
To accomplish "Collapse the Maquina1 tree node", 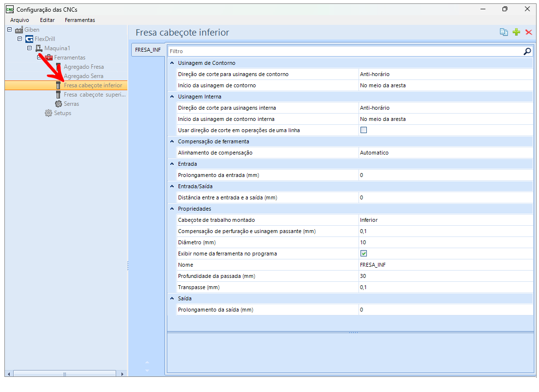I will coord(30,48).
